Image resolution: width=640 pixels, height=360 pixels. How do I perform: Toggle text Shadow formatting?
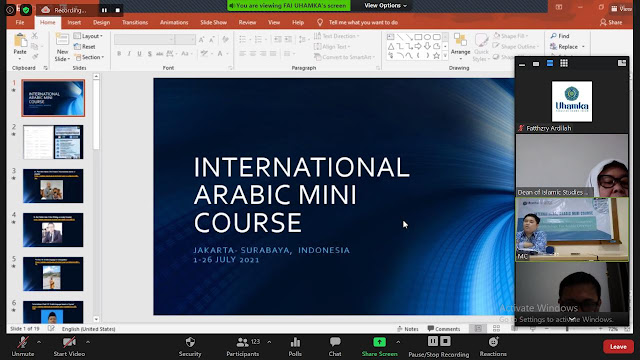pos(149,53)
